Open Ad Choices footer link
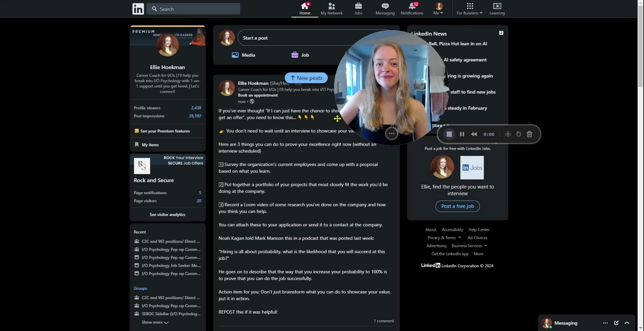 (478, 238)
